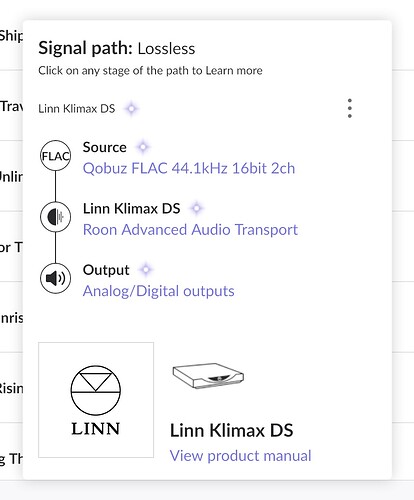
Task: Click the FLAC source format icon
Action: 56,156
